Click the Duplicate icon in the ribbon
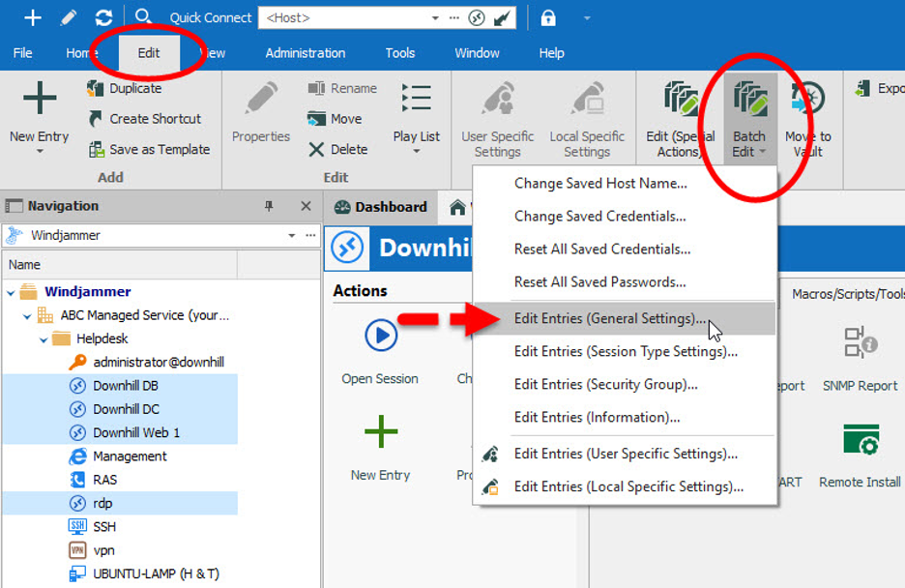Viewport: 905px width, 588px height. [96, 88]
